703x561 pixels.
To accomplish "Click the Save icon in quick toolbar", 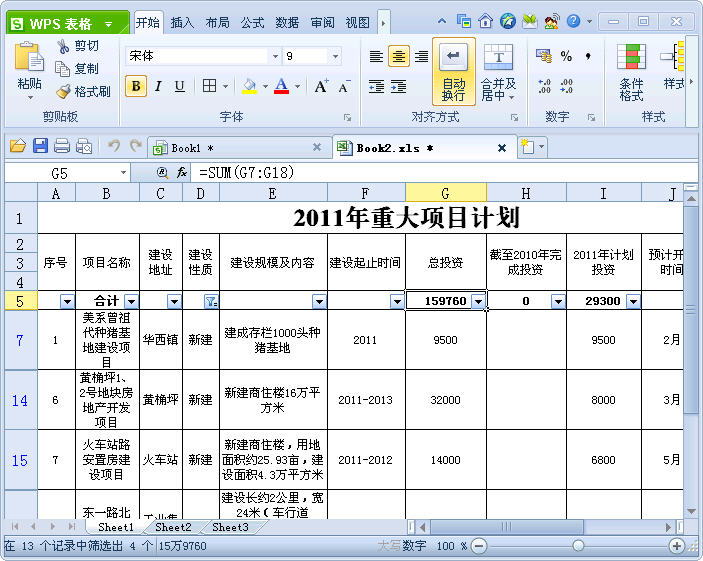I will (x=40, y=147).
